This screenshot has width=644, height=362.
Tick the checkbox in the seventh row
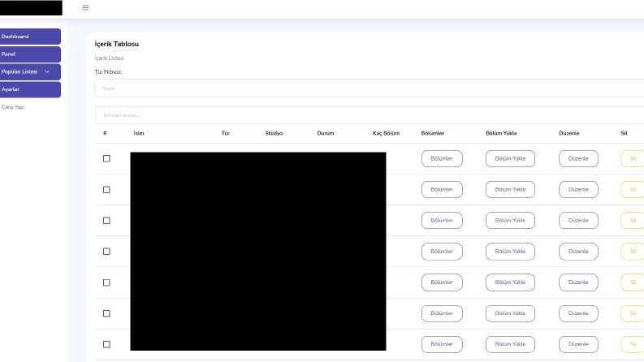[x=106, y=344]
